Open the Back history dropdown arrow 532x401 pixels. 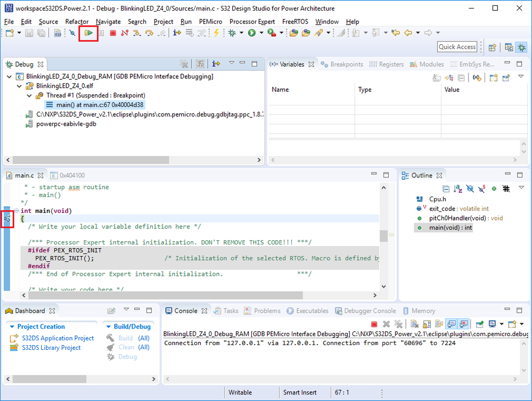pos(418,33)
